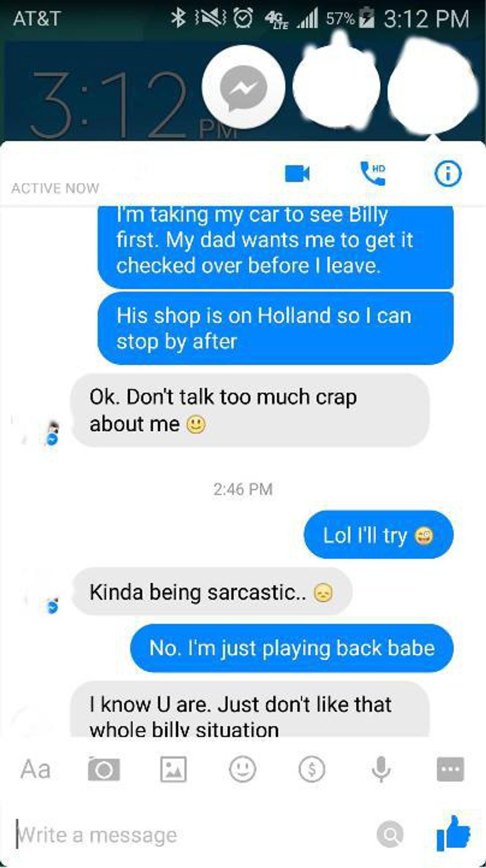Open the send money payment option

[x=312, y=769]
